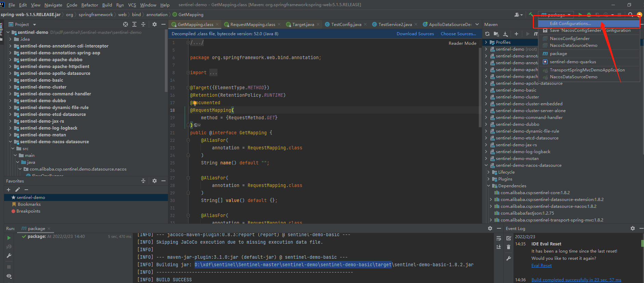This screenshot has height=283, width=644.
Task: Reload all Maven projects icon
Action: coord(487,34)
